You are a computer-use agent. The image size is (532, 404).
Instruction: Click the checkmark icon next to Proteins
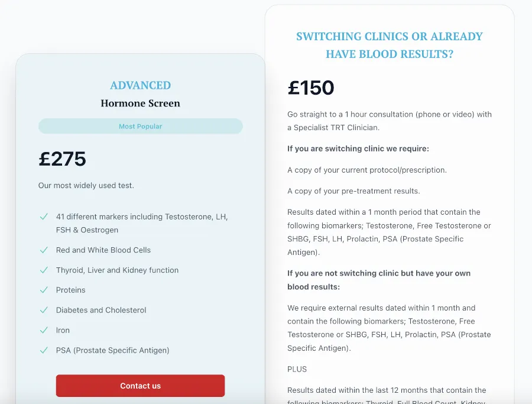point(44,290)
